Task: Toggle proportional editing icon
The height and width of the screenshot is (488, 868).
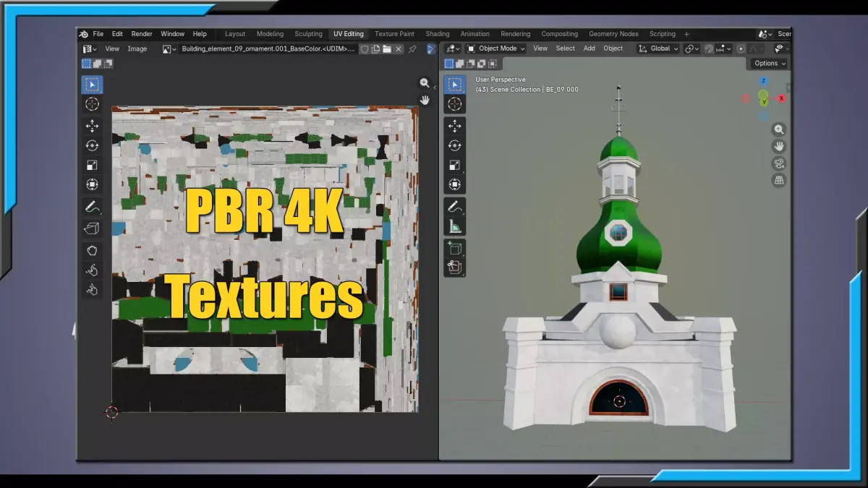Action: coord(741,48)
